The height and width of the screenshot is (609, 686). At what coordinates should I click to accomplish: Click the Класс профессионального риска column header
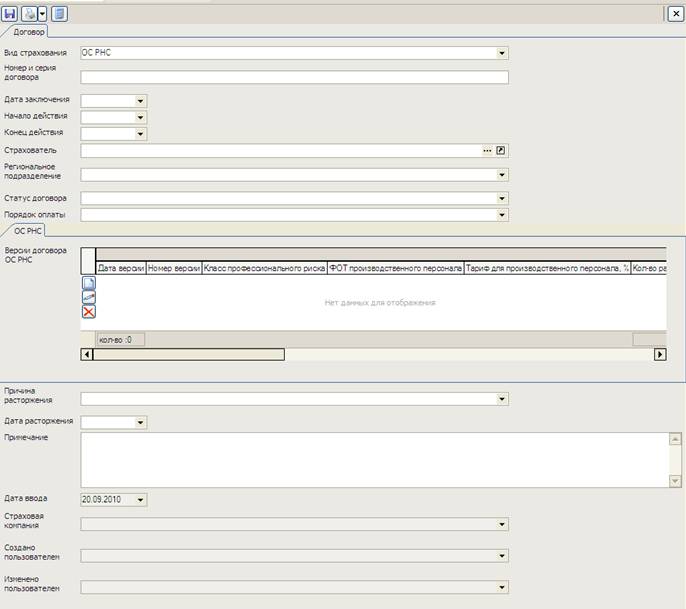(x=264, y=268)
